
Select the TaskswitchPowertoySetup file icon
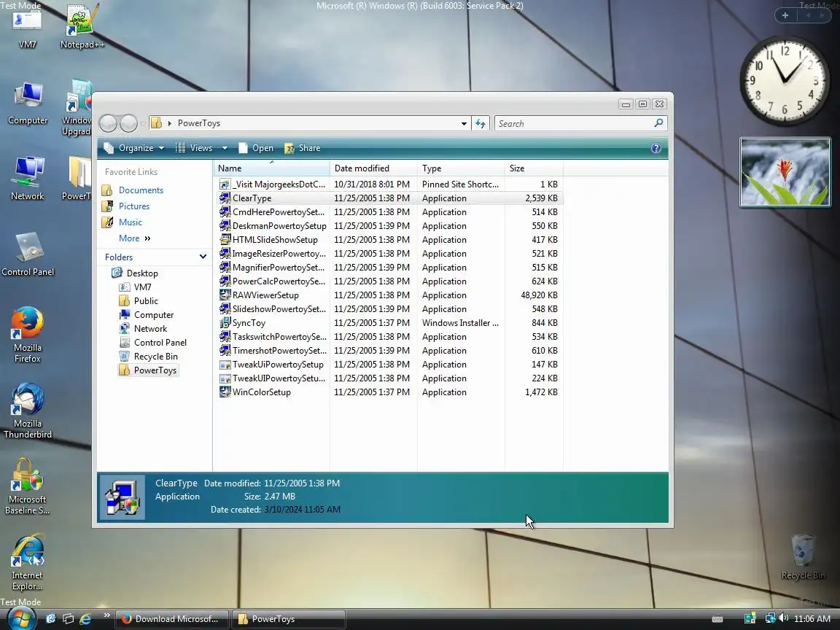225,336
